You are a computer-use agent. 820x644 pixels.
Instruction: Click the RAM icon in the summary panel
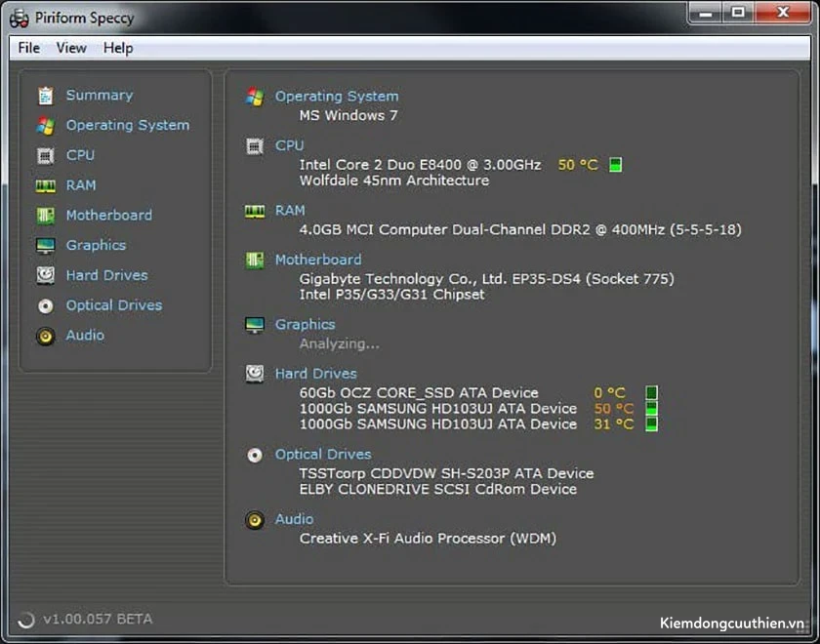(x=255, y=211)
